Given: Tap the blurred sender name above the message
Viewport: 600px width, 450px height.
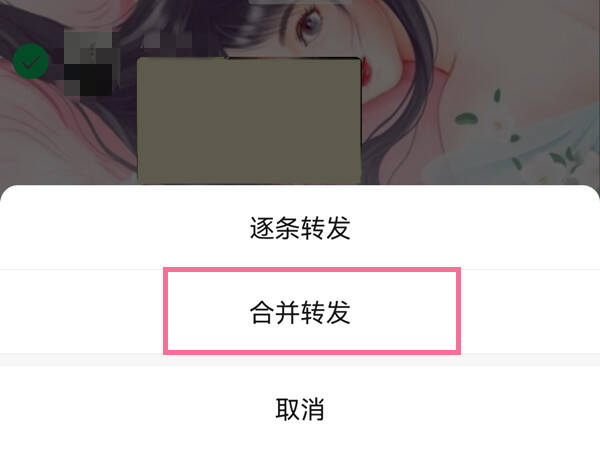Looking at the screenshot, I should (167, 40).
